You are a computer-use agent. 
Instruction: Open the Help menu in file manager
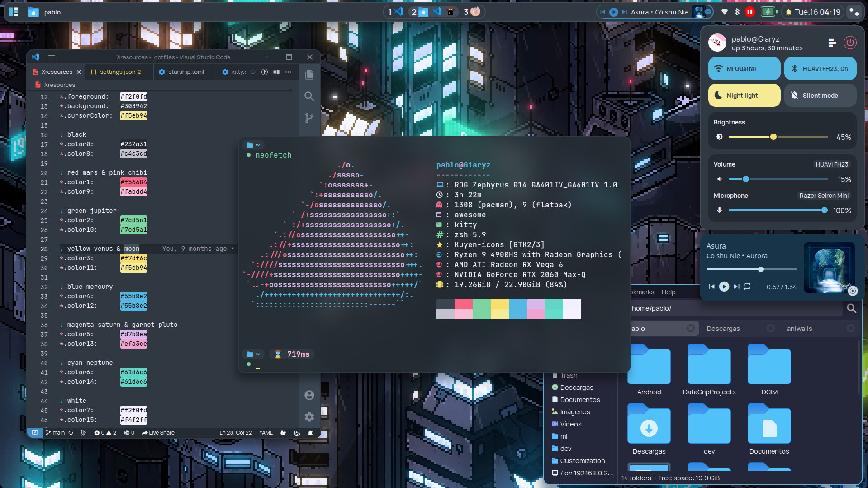point(668,292)
